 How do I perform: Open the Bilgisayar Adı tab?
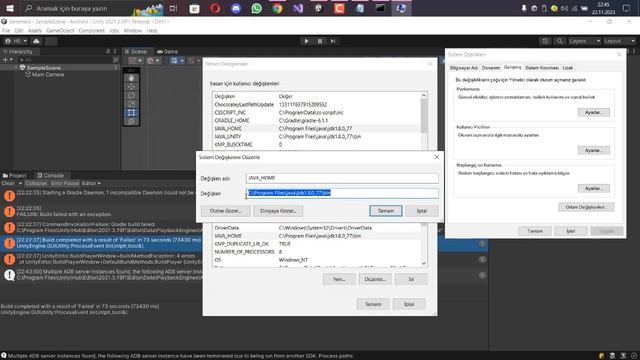(x=464, y=68)
